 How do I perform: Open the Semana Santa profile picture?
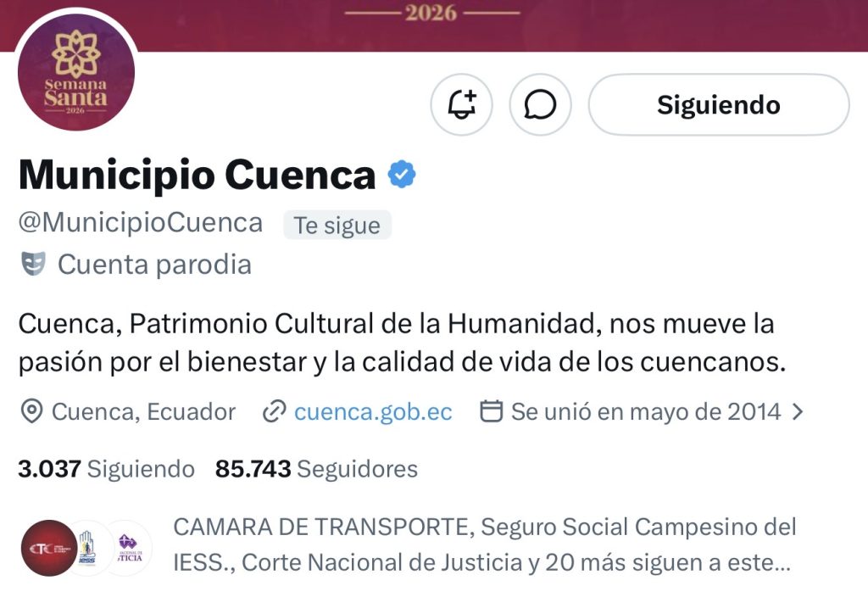point(75,73)
